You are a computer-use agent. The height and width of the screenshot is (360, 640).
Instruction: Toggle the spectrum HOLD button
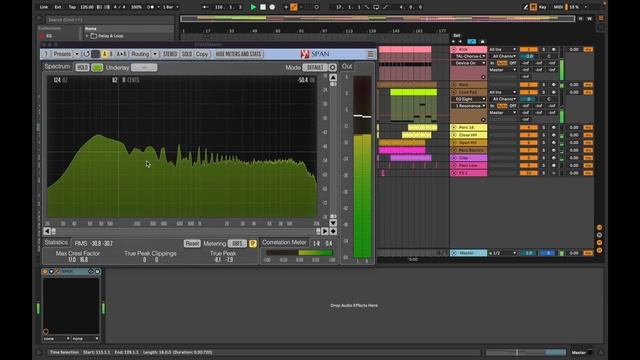(x=82, y=67)
